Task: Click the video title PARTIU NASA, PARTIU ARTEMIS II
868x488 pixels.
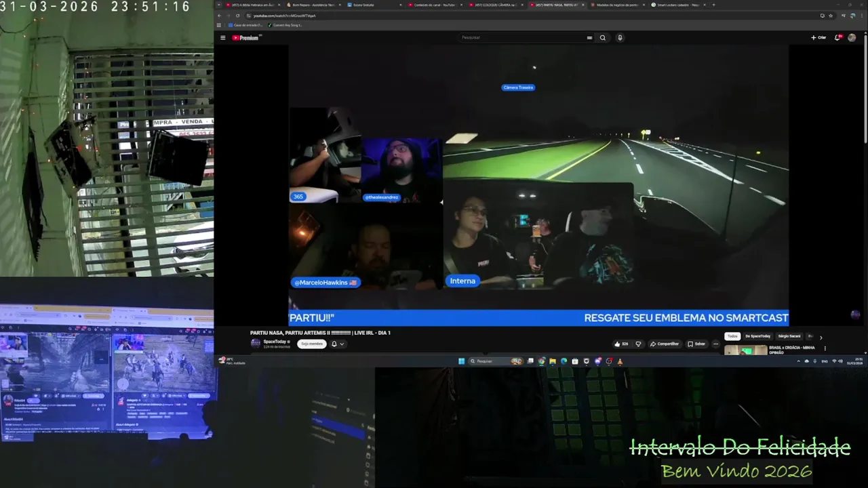Action: tap(320, 333)
